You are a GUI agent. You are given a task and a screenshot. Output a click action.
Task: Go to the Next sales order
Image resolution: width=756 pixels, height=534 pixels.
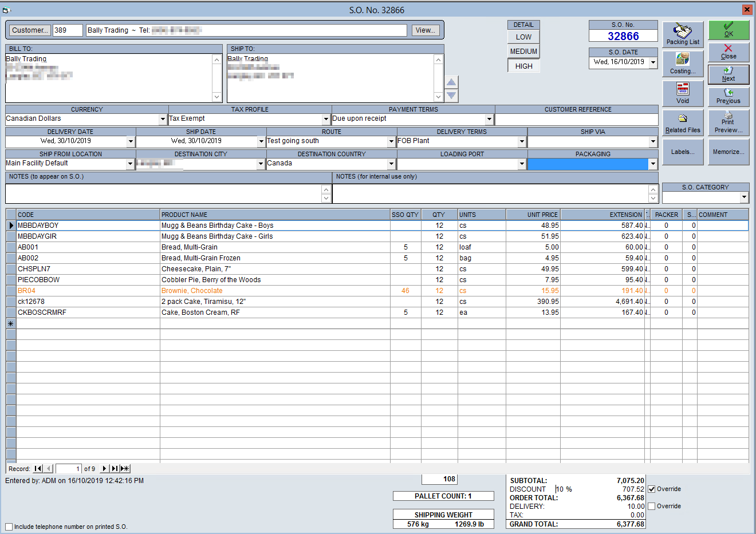(x=729, y=74)
